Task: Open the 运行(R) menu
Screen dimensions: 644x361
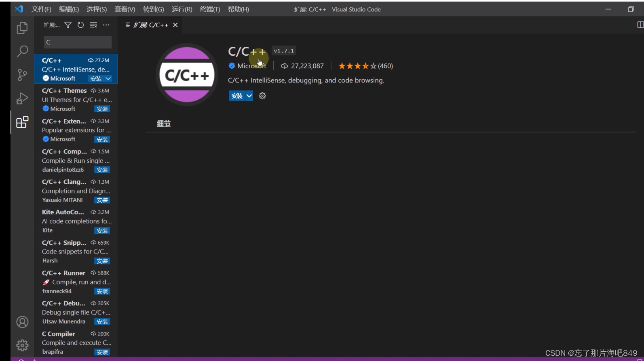Action: click(182, 9)
